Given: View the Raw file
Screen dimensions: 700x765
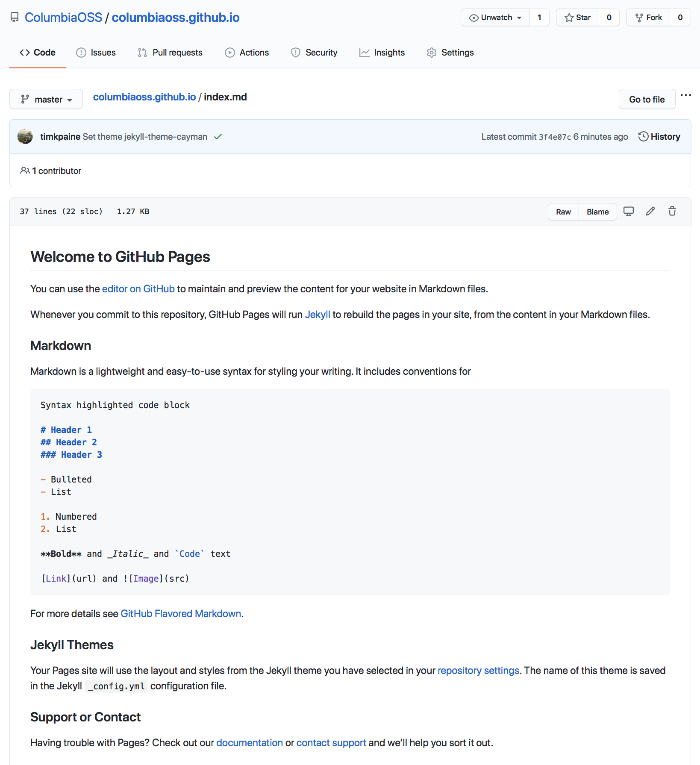Looking at the screenshot, I should [564, 212].
